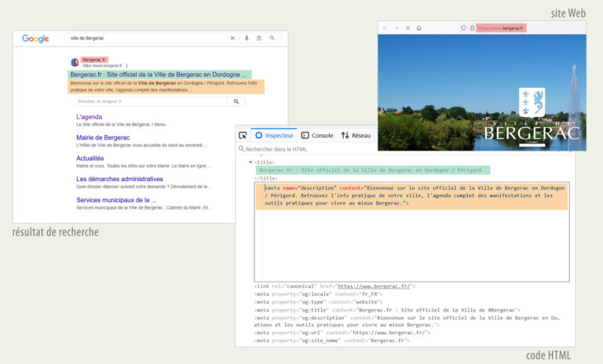Click the magnifier search icon in Google bar
The image size is (603, 364).
tap(272, 38)
